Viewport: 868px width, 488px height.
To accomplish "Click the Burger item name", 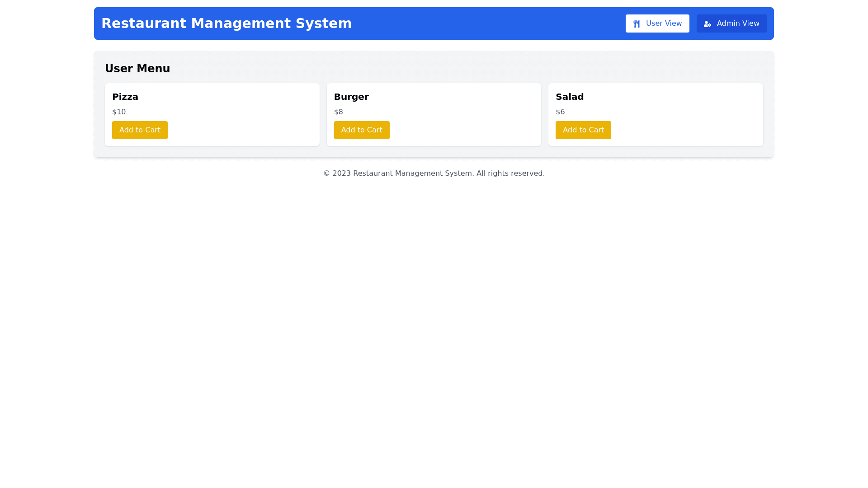I will pos(351,97).
